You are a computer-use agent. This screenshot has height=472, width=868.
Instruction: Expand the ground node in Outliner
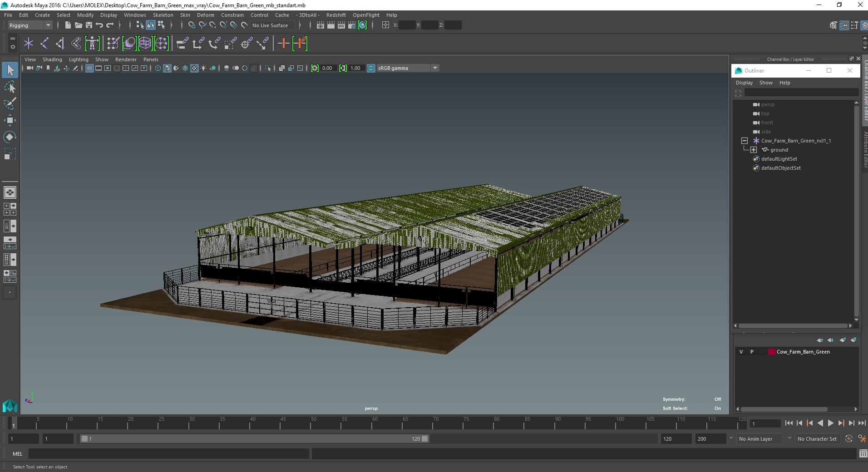click(x=754, y=150)
